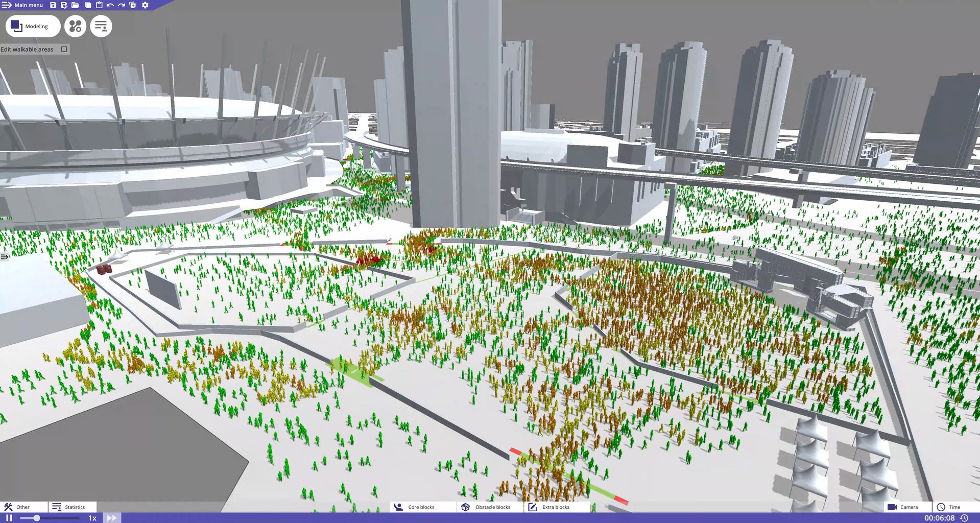
Task: Click the Duplicate icon with plus sign
Action: pyautogui.click(x=133, y=5)
